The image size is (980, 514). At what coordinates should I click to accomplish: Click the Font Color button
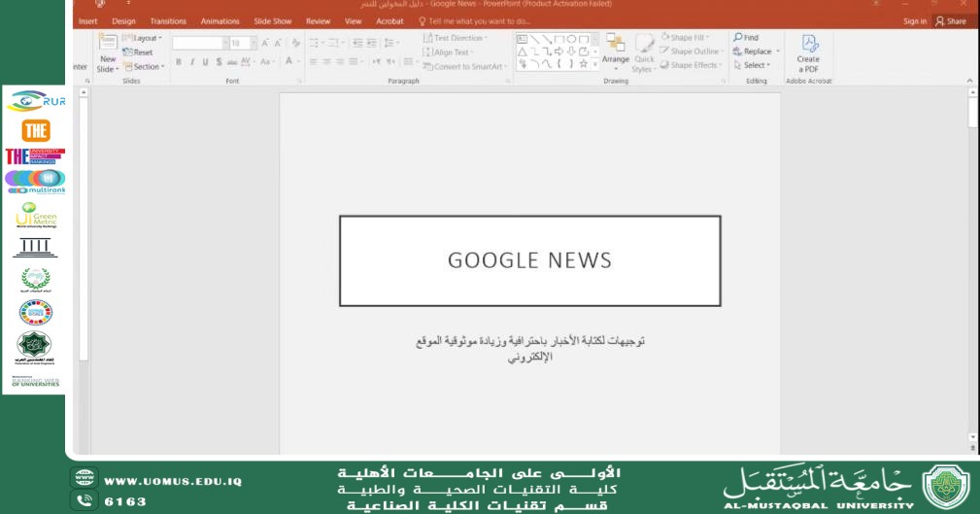pyautogui.click(x=289, y=61)
